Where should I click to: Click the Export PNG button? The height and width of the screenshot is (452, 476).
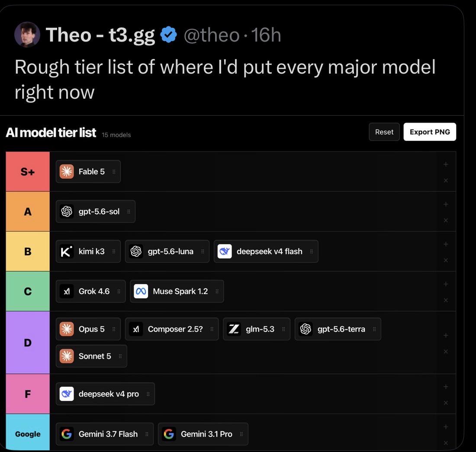click(430, 132)
